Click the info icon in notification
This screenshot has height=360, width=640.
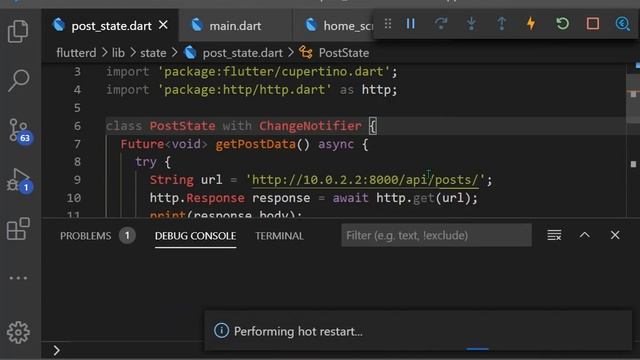222,331
